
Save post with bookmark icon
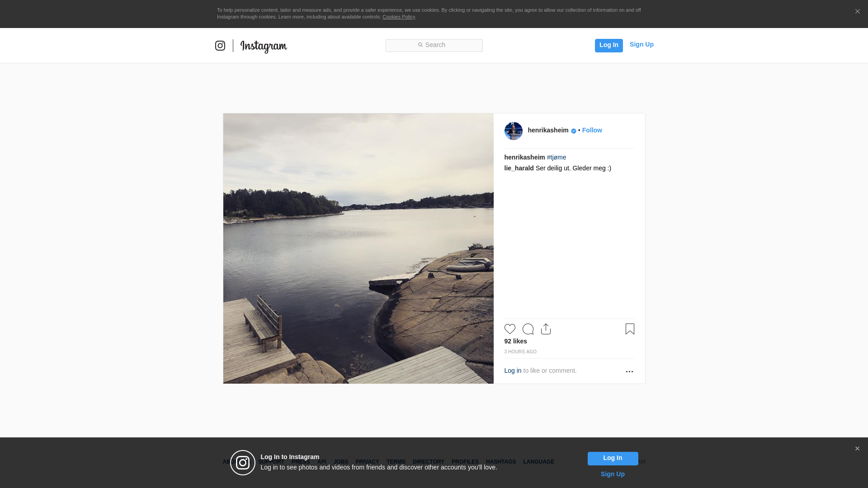630,329
